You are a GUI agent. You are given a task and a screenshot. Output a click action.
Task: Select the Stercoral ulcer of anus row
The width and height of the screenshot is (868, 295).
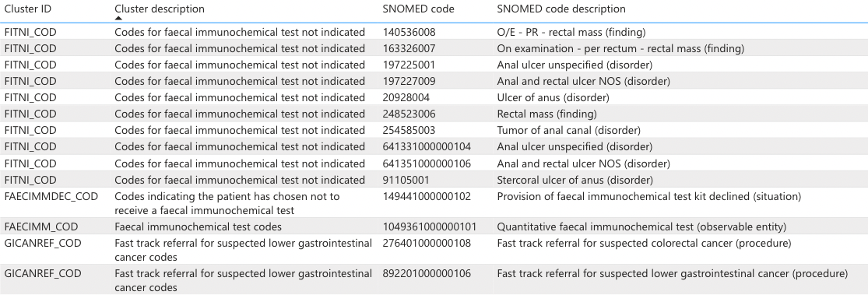[x=434, y=180]
